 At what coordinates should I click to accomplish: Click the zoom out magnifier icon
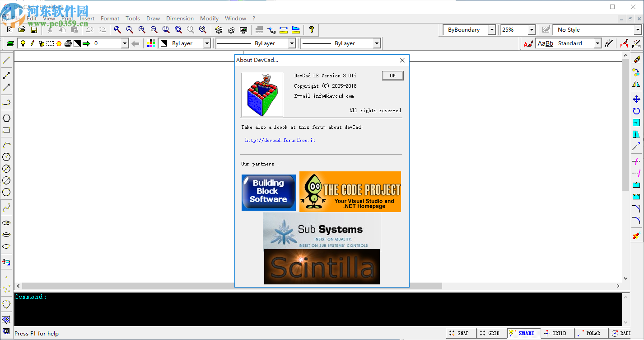coord(154,30)
